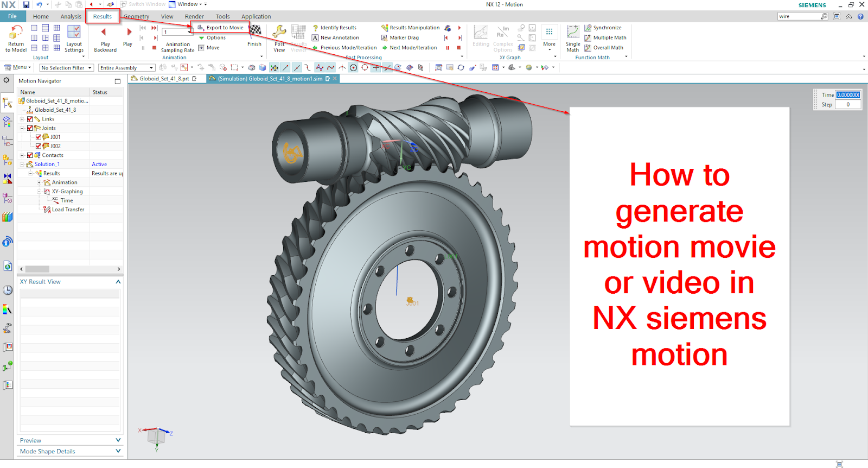The width and height of the screenshot is (868, 468).
Task: Open Layout Settings
Action: [x=74, y=38]
